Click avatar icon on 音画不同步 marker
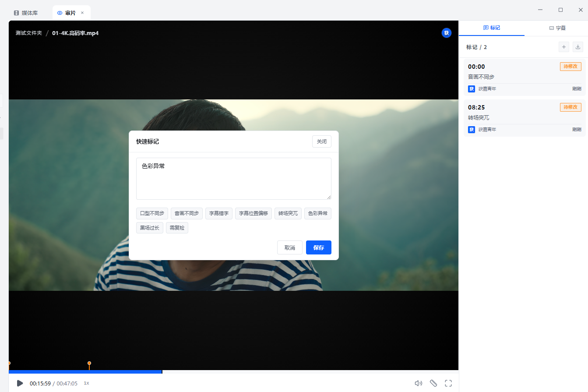 472,89
